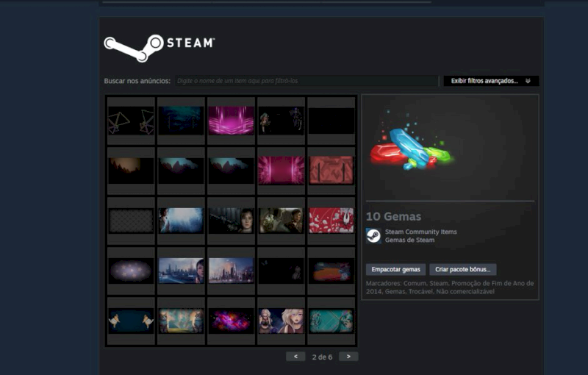This screenshot has width=588, height=375.
Task: Click the Marcadores tags text
Action: click(450, 287)
